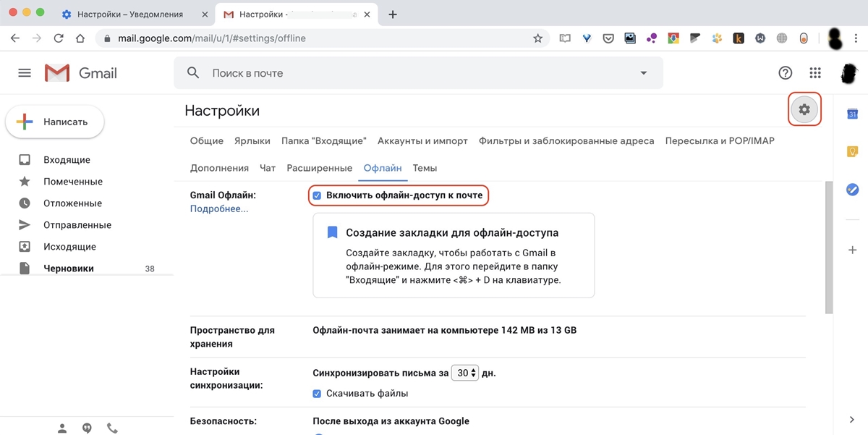
Task: Compose a new email
Action: [x=55, y=122]
